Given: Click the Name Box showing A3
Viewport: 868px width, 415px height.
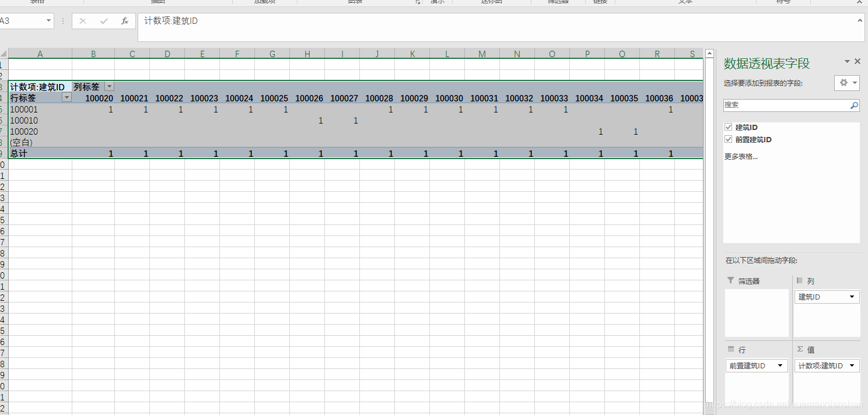Looking at the screenshot, I should pyautogui.click(x=22, y=21).
